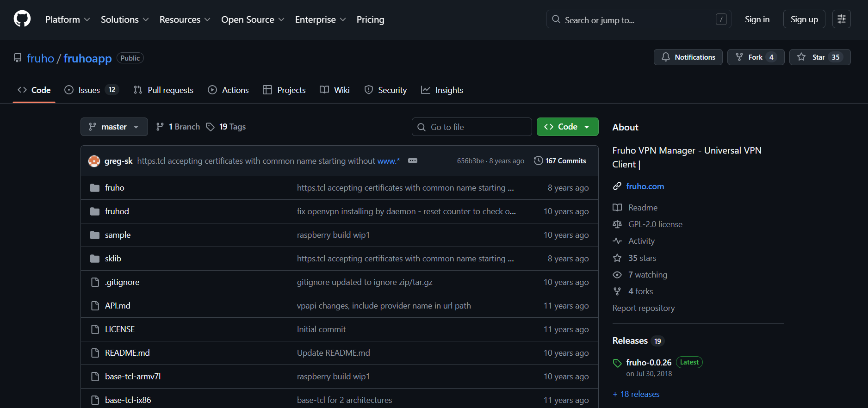Click the book icon beside Readme
Screen dimensions: 868x408
pyautogui.click(x=617, y=208)
